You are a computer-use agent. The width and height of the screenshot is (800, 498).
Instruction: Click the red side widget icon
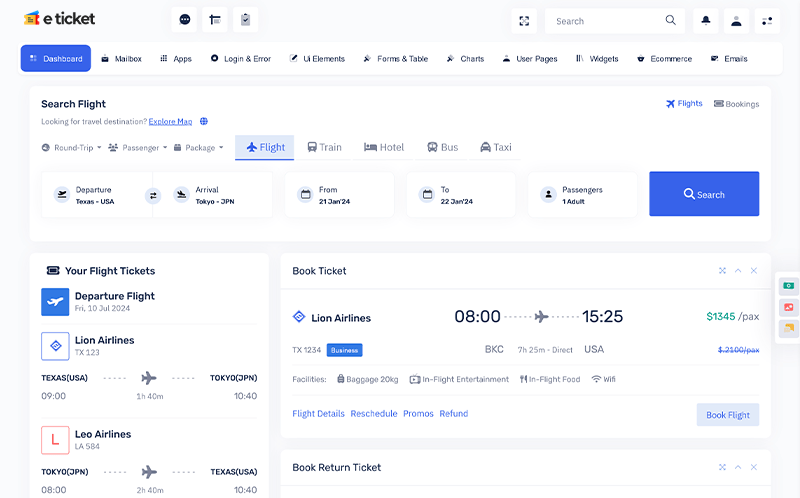click(x=788, y=307)
